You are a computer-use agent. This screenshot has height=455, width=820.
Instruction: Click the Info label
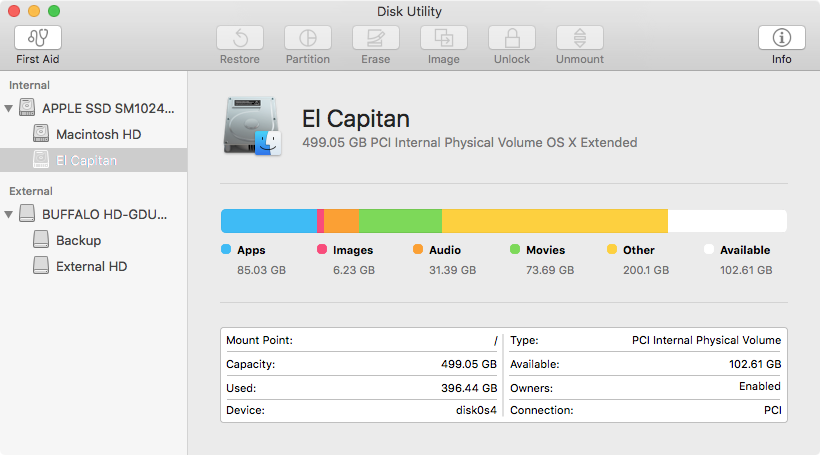point(781,59)
